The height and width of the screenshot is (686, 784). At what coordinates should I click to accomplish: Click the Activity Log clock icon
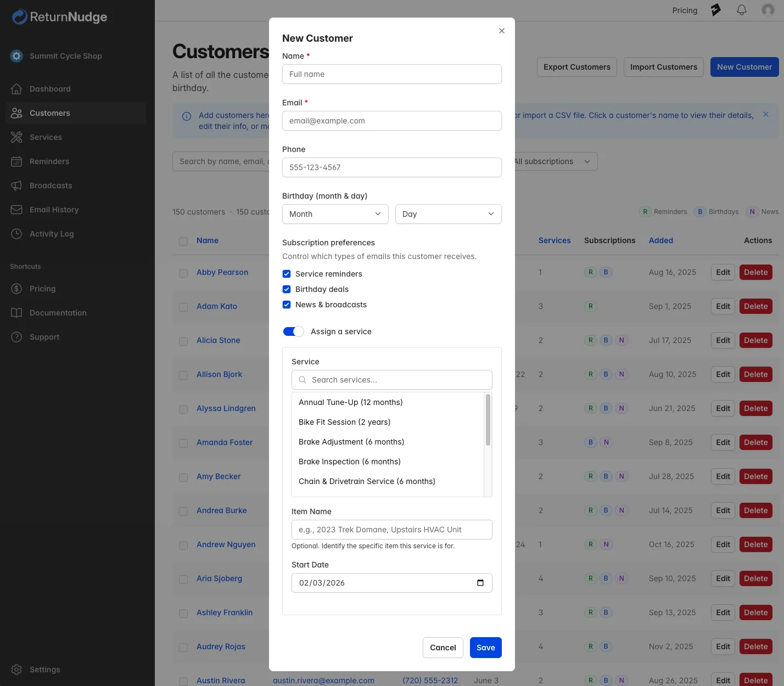16,234
